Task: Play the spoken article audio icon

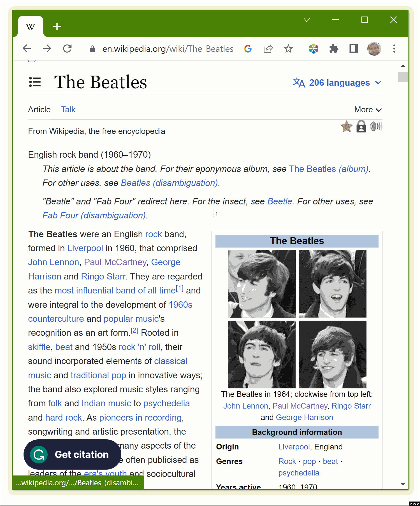Action: 376,127
